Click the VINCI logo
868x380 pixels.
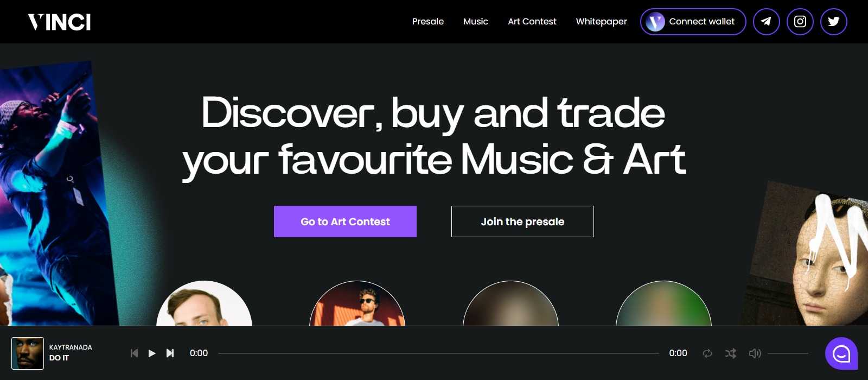(x=60, y=22)
